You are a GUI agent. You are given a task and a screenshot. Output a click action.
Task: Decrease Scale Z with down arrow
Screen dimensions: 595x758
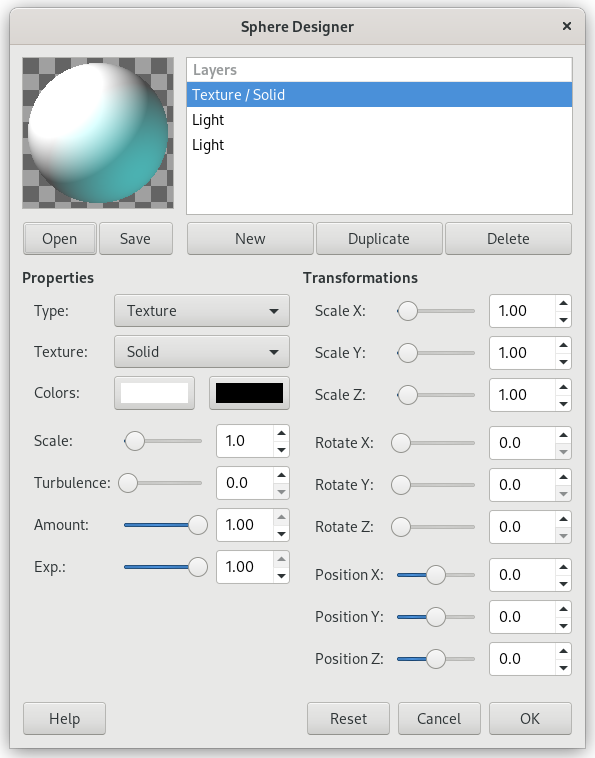click(x=563, y=404)
